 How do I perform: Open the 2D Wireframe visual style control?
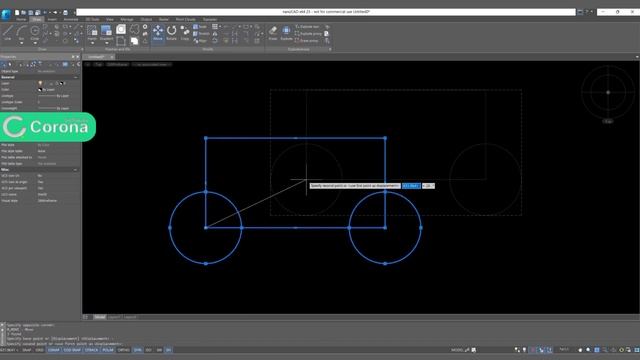pos(118,64)
